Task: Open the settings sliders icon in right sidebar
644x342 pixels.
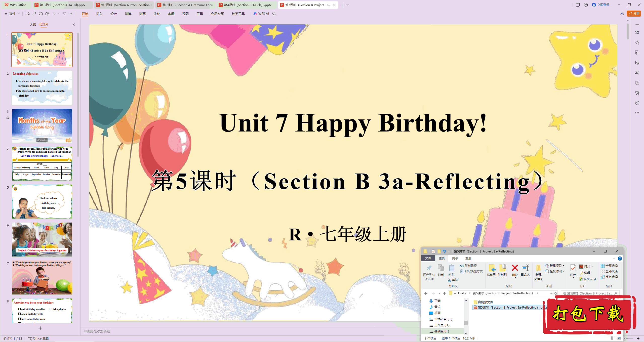Action: coord(637,32)
